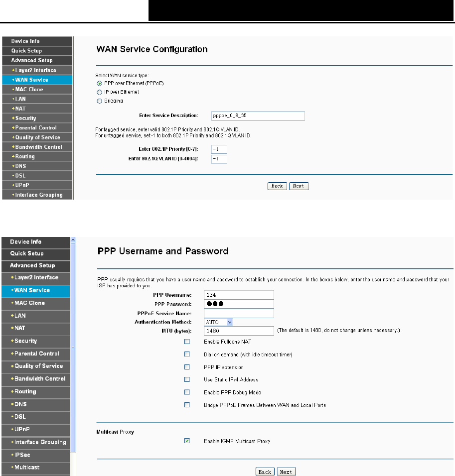Check Bridge PPPoE Frames Between WAN and Local Ports
Image resolution: width=455 pixels, height=476 pixels.
pos(187,405)
